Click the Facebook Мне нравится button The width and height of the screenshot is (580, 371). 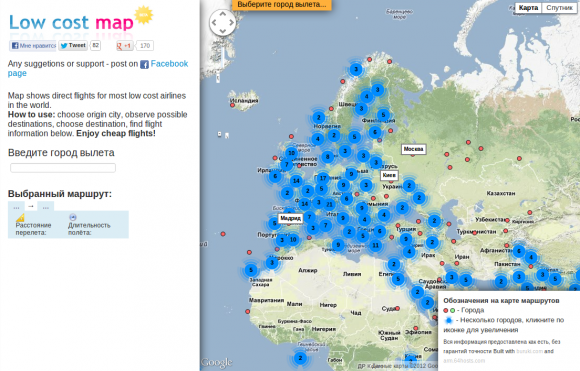pyautogui.click(x=33, y=45)
